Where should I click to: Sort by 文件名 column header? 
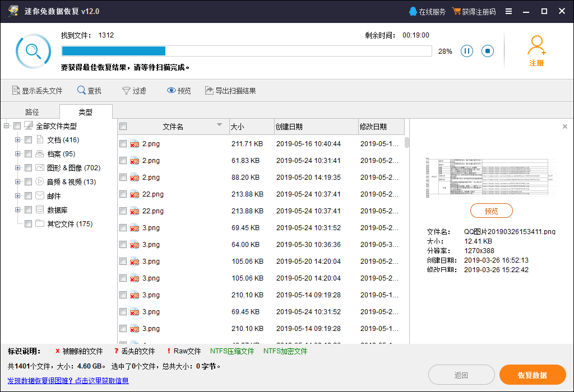point(173,127)
